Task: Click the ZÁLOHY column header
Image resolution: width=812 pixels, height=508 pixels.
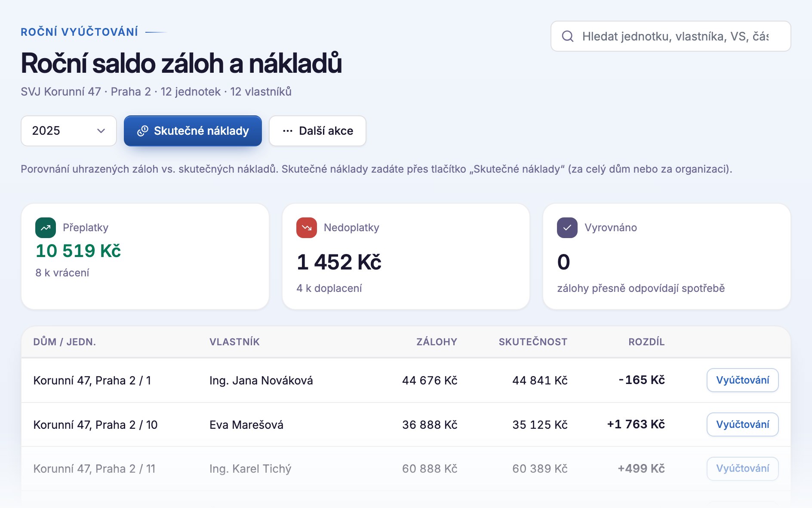Action: [x=437, y=342]
